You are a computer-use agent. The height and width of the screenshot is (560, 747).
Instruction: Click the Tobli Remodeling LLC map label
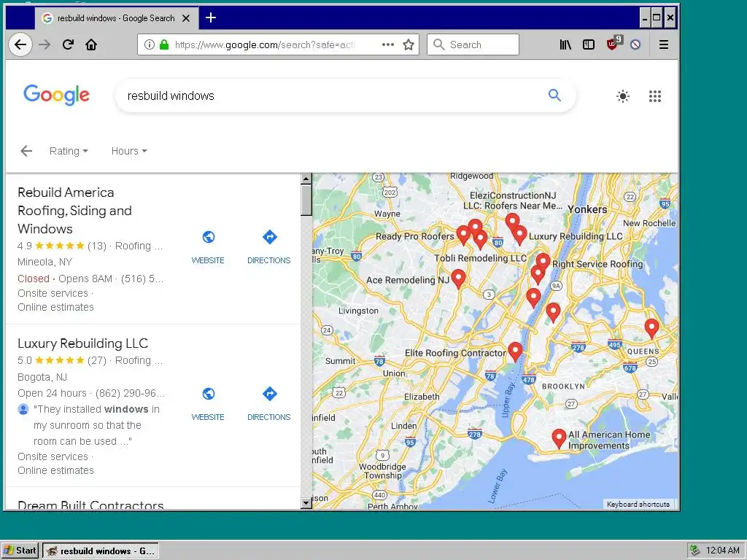(x=480, y=258)
